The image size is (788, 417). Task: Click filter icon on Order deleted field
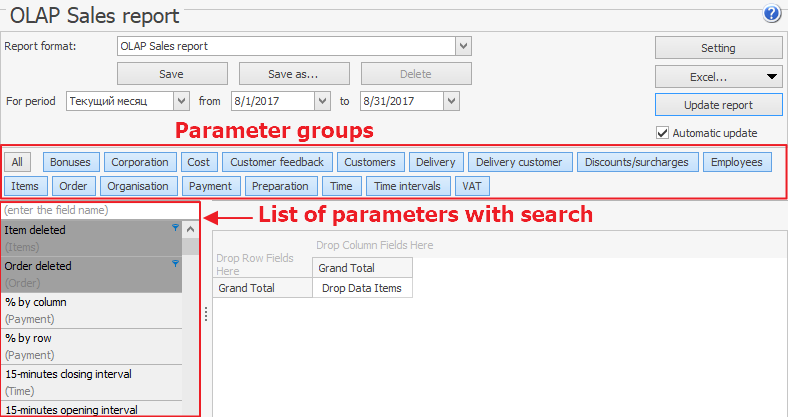click(x=176, y=264)
